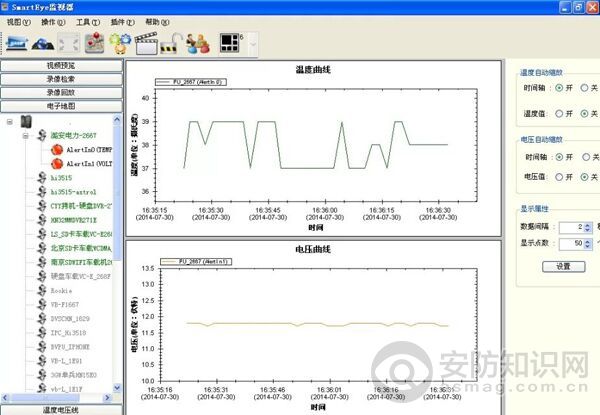
Task: Click the device tree scroll-up arrow
Action: point(117,120)
